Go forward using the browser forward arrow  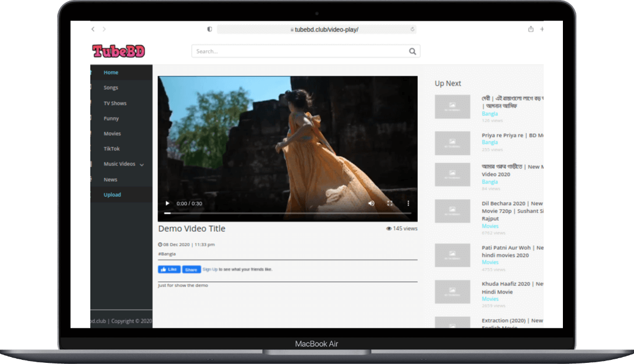click(104, 29)
